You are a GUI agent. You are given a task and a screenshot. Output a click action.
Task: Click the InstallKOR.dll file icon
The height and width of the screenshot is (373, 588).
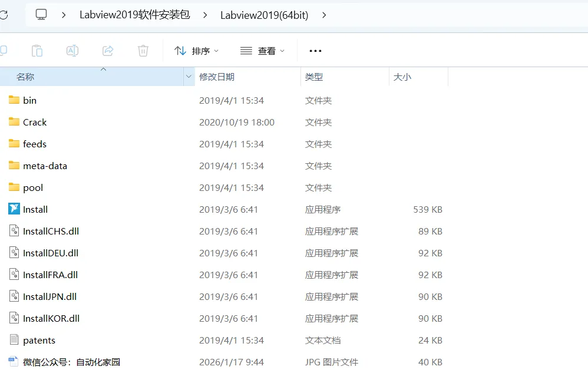click(x=14, y=318)
